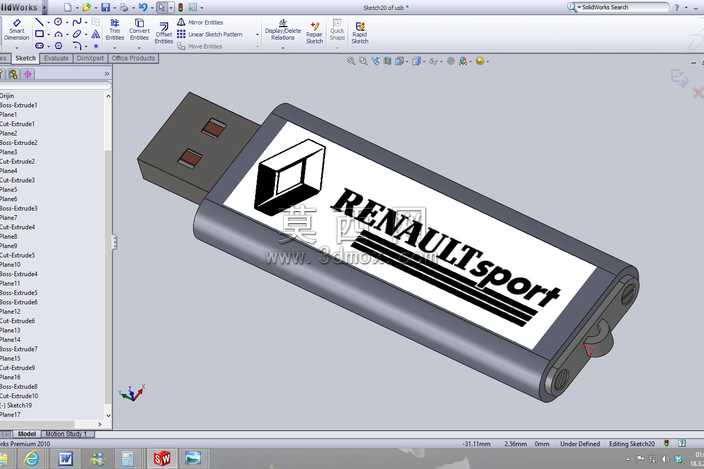This screenshot has width=704, height=469.
Task: Expand the Line tool dropdown arrow
Action: click(48, 22)
